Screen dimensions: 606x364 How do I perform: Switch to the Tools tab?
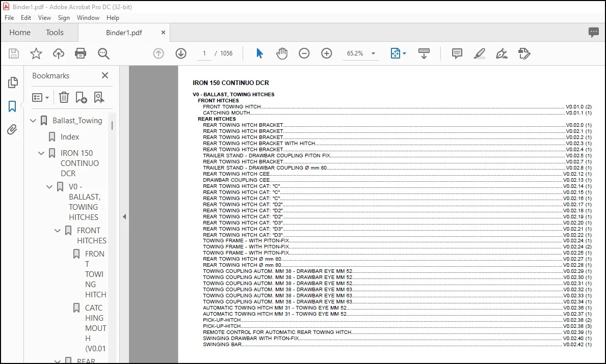55,33
